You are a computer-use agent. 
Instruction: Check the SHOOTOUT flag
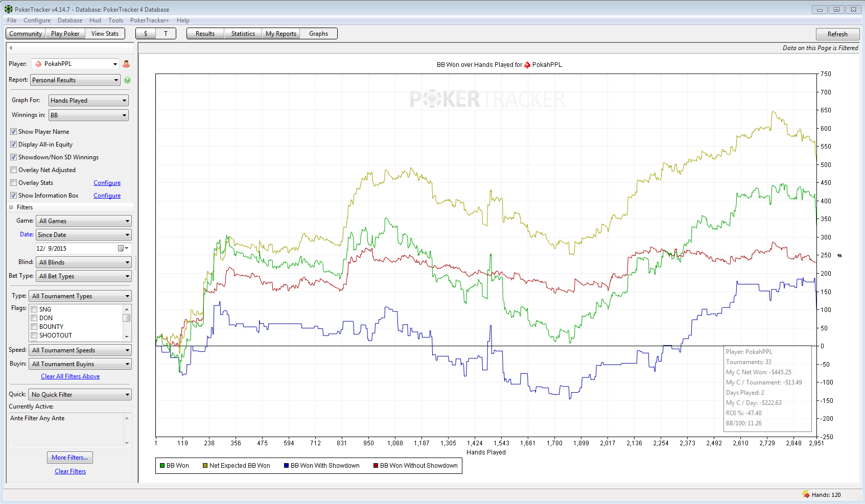tap(34, 335)
